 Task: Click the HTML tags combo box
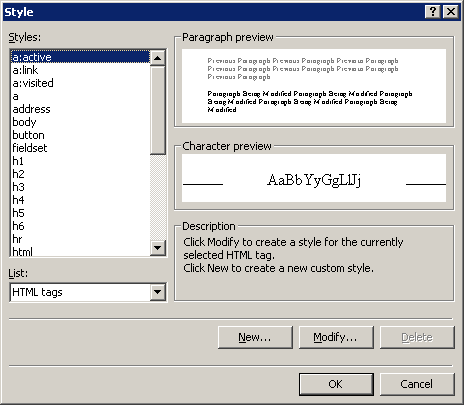click(88, 292)
